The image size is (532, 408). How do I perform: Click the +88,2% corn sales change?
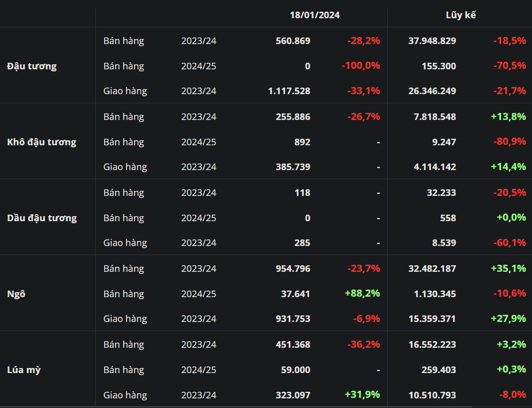tap(362, 294)
